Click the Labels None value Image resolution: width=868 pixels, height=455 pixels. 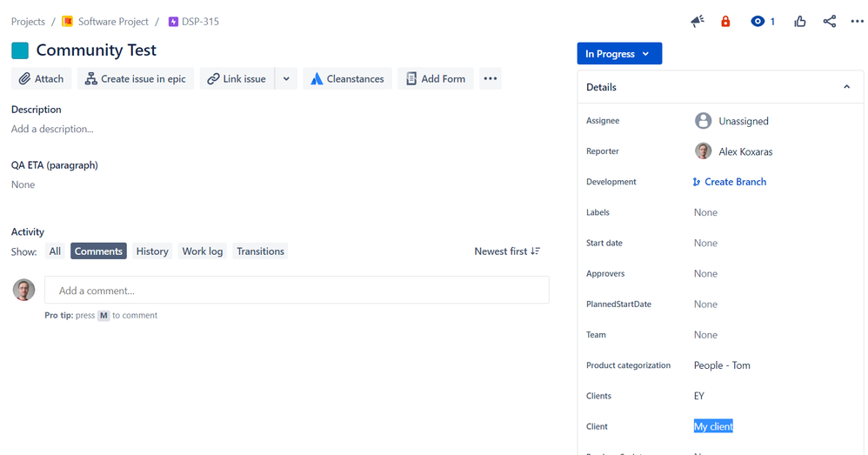pyautogui.click(x=706, y=212)
